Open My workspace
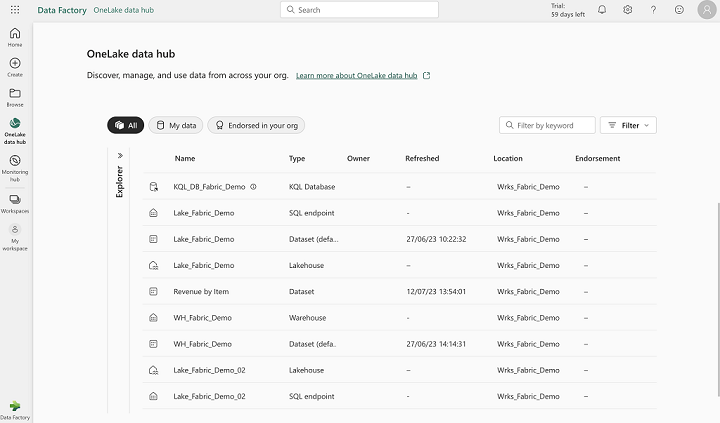Viewport: 720px width, 423px height. tap(15, 237)
